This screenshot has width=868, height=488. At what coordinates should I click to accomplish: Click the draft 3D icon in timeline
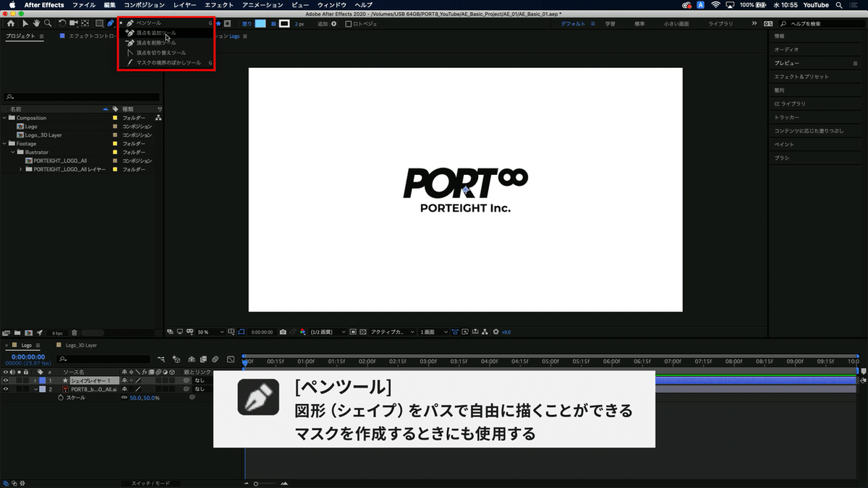[x=176, y=359]
